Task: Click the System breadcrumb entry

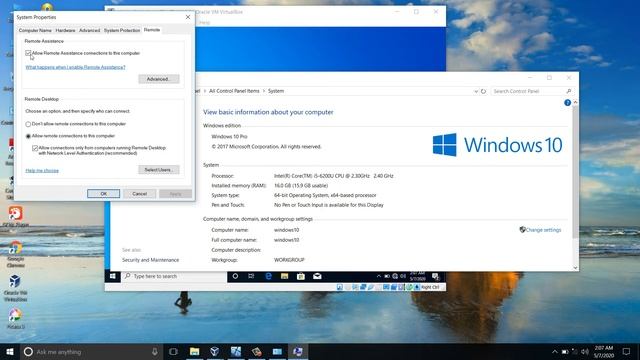Action: [x=276, y=91]
